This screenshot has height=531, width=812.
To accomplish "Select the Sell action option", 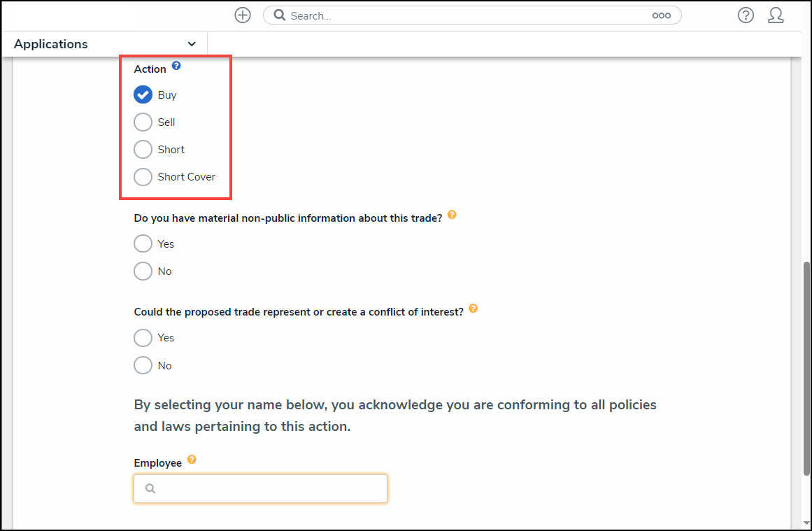I will 143,122.
